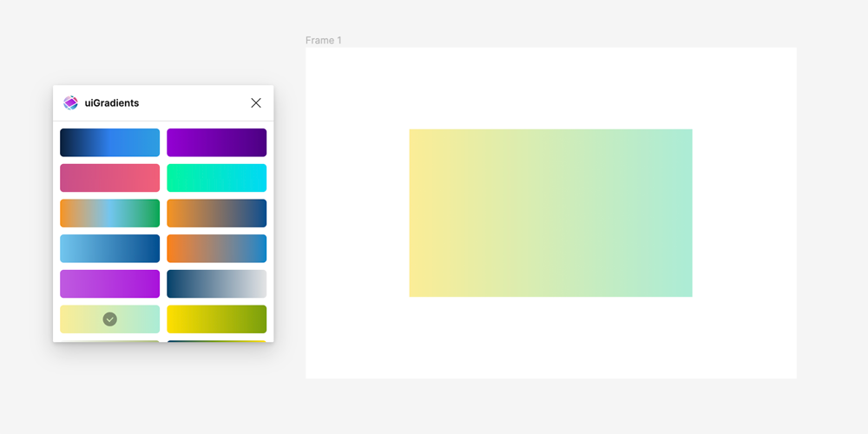Click the uiGradients logo icon
Screen dimensions: 868x434
click(70, 103)
